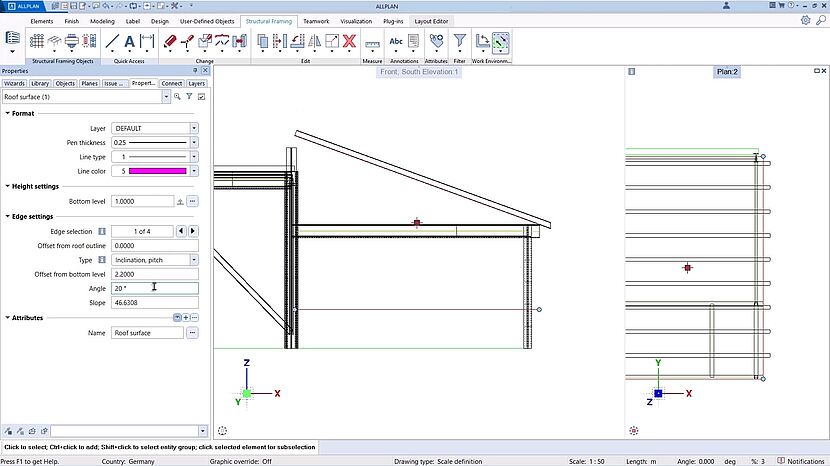The height and width of the screenshot is (466, 830).
Task: Click the Line tool in Quick Access
Action: 112,42
